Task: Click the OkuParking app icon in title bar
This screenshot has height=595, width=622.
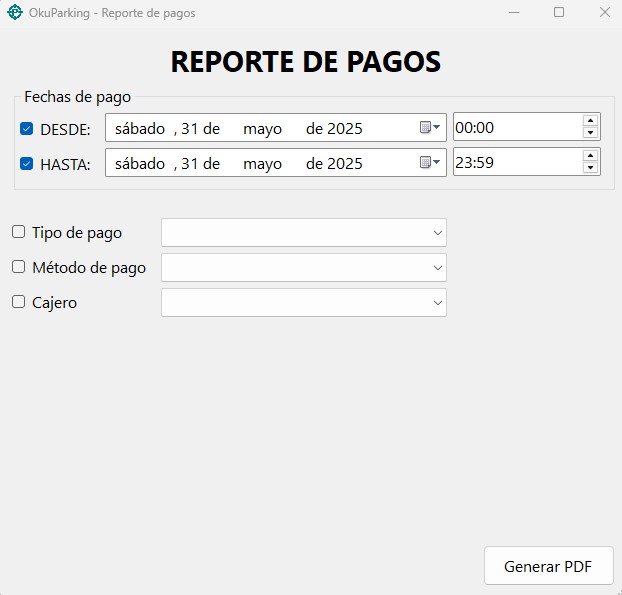Action: click(14, 13)
